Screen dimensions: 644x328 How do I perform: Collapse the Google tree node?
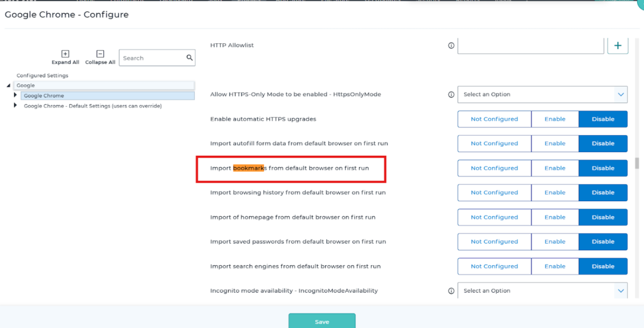9,85
